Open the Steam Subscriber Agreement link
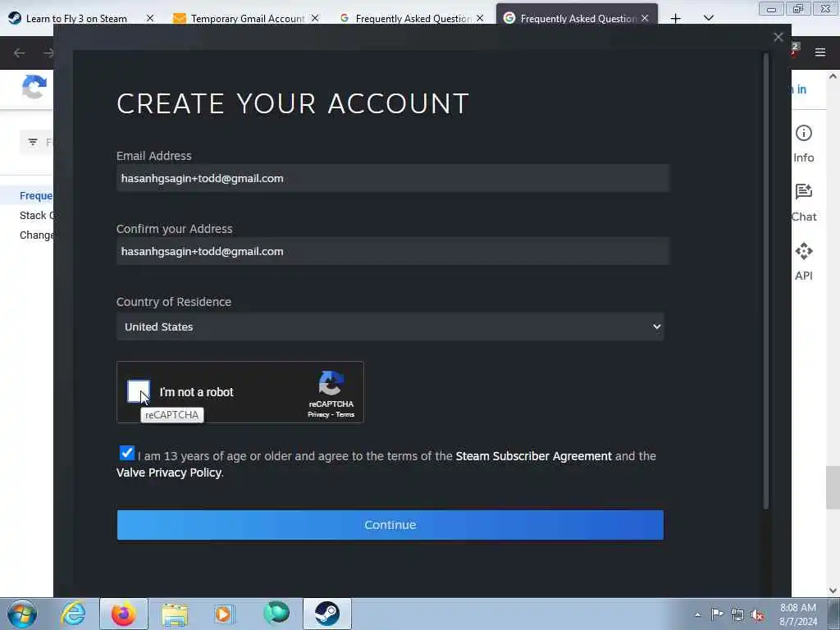This screenshot has height=630, width=840. point(533,456)
